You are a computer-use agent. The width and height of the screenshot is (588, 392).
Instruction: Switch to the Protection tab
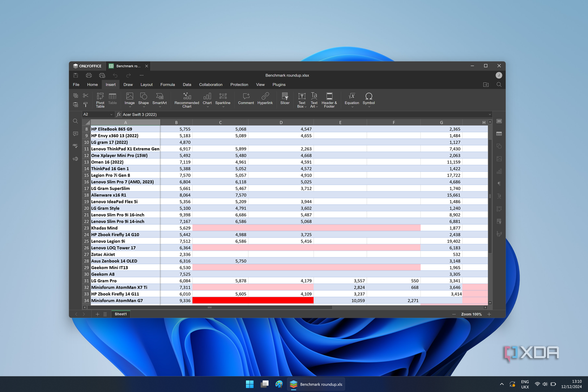(x=239, y=85)
